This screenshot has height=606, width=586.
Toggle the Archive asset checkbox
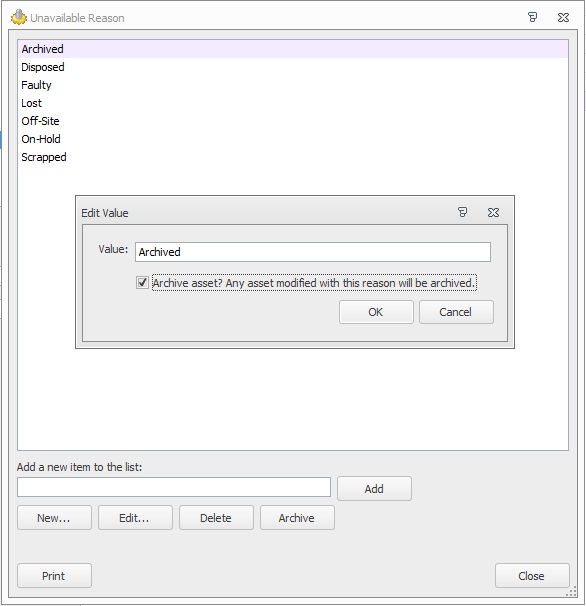(x=142, y=283)
